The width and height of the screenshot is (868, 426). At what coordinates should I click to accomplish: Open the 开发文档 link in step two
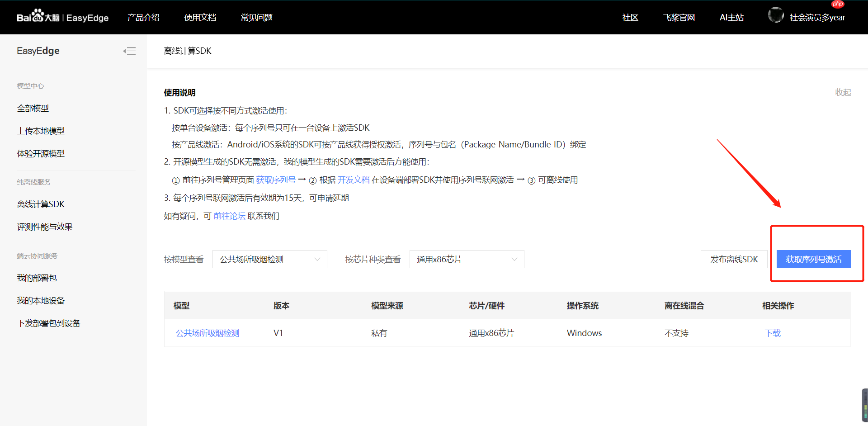(x=353, y=180)
